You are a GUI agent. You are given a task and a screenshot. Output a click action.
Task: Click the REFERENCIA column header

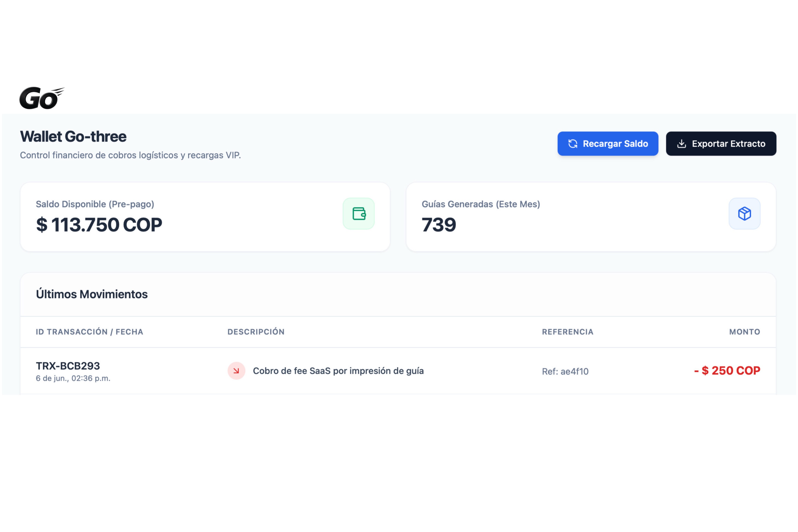(568, 332)
